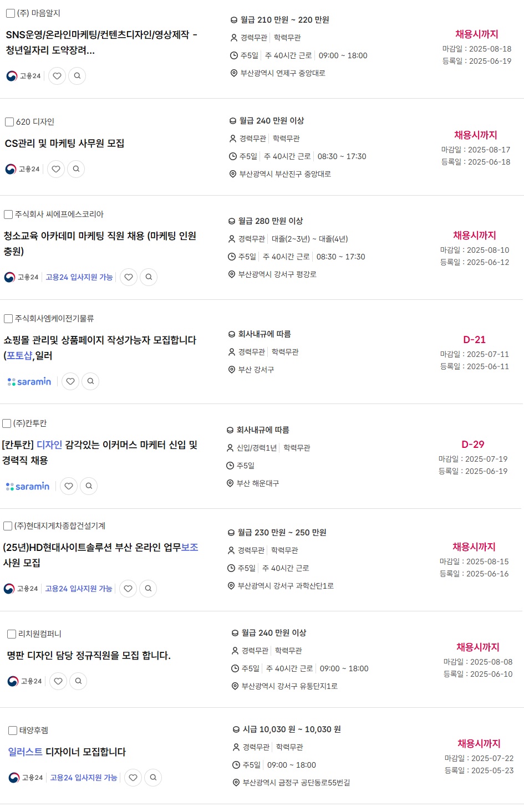Check the (주) 마음알지 checkbox
The image size is (524, 812).
click(x=11, y=13)
